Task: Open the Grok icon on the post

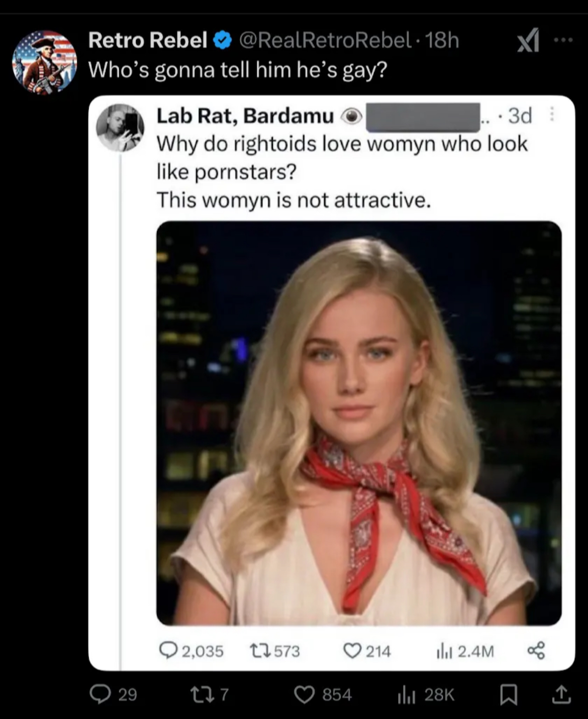Action: click(528, 40)
